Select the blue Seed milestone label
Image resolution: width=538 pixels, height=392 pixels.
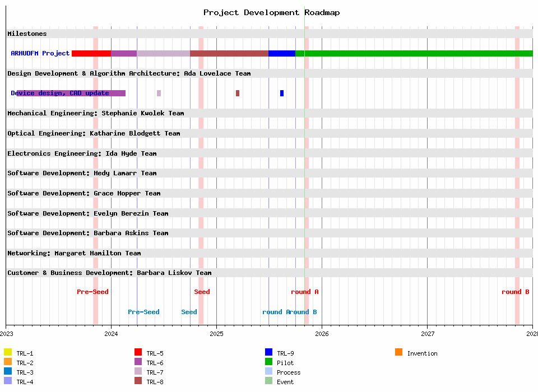click(x=189, y=312)
